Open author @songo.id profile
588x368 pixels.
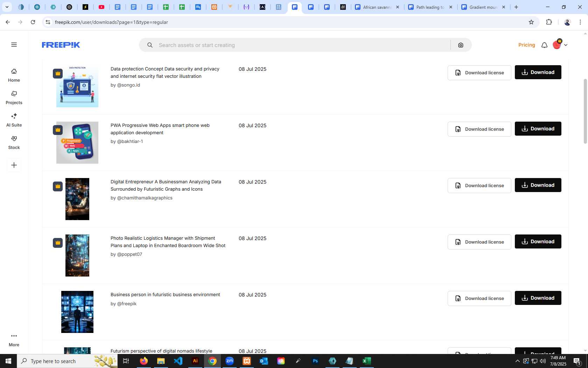tap(128, 85)
